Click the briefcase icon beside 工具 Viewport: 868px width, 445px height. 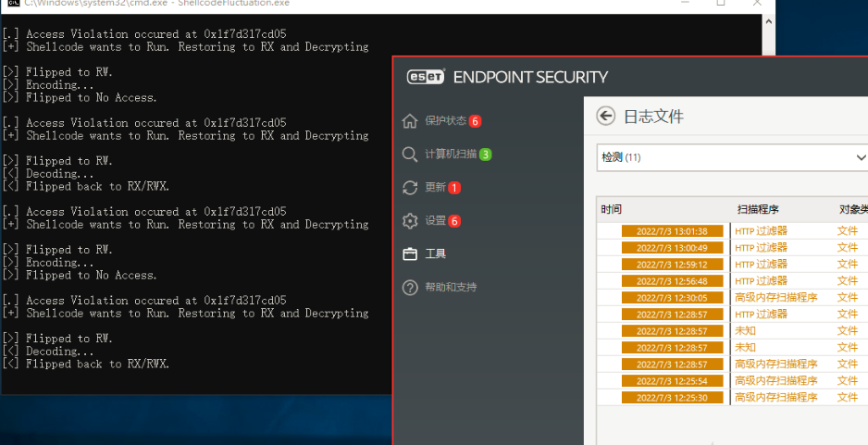tap(410, 254)
